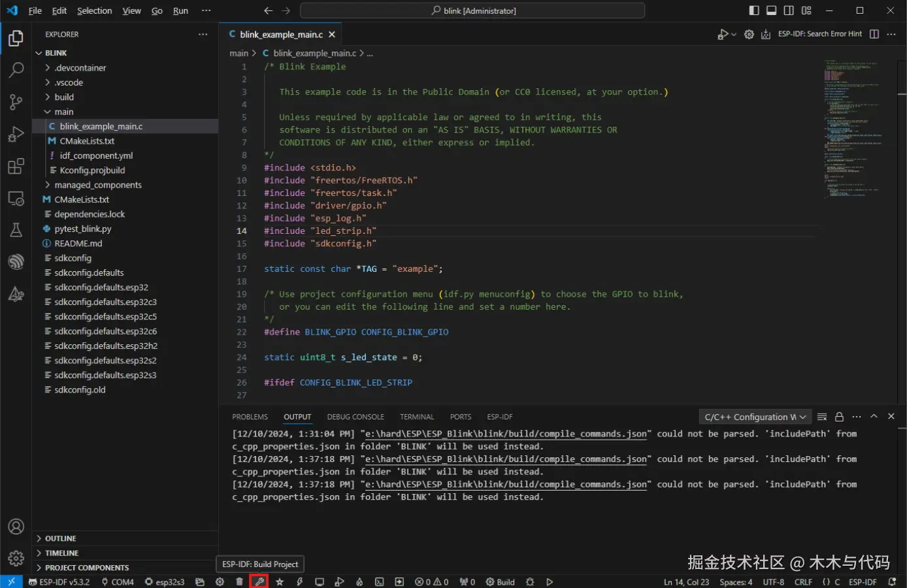Open the Selection menu

pyautogui.click(x=94, y=10)
